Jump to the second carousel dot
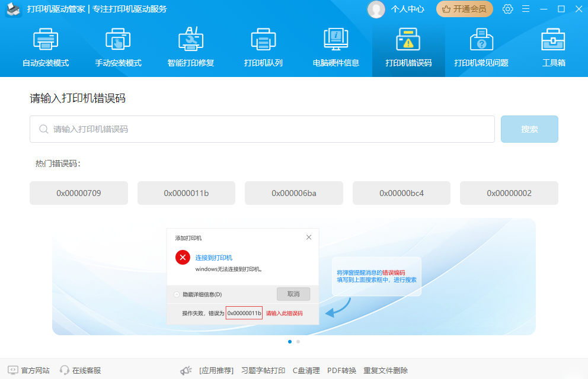This screenshot has height=379, width=588. (298, 342)
